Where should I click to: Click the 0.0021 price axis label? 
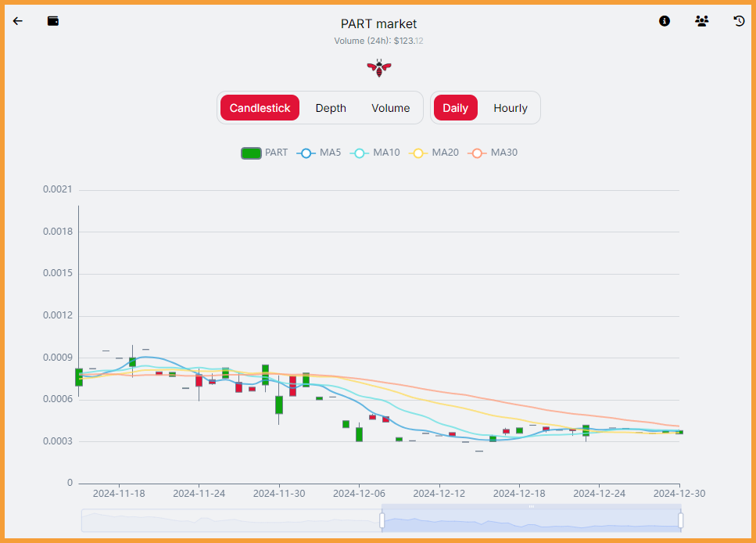click(x=57, y=189)
